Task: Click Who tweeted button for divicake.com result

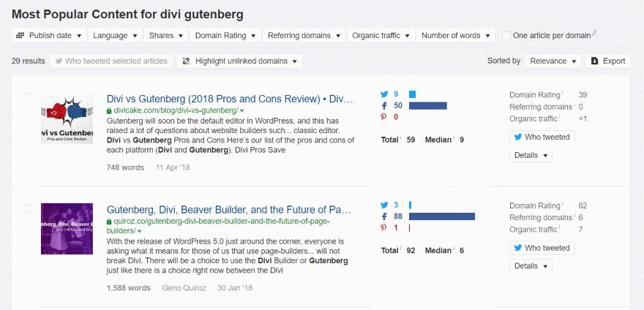Action: coord(542,137)
